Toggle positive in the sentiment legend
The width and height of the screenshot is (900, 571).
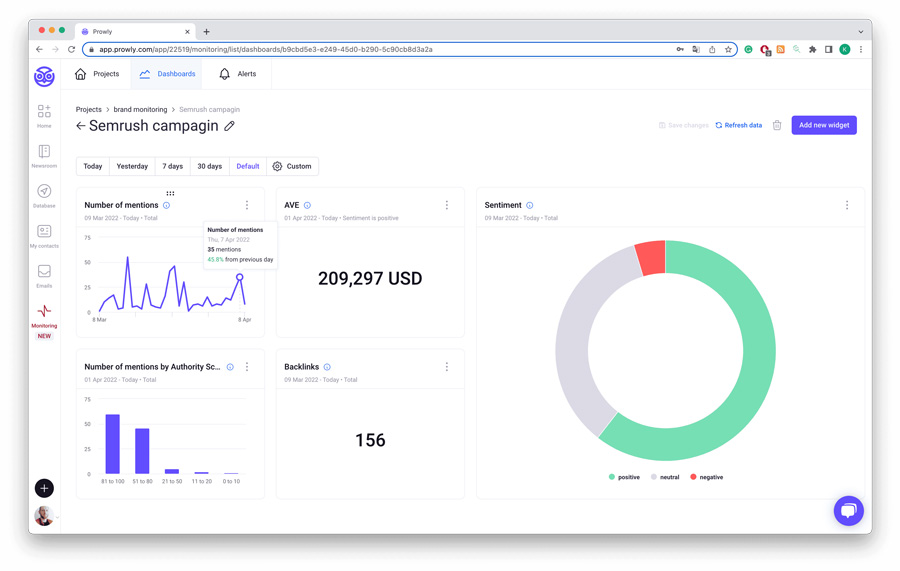coord(624,477)
